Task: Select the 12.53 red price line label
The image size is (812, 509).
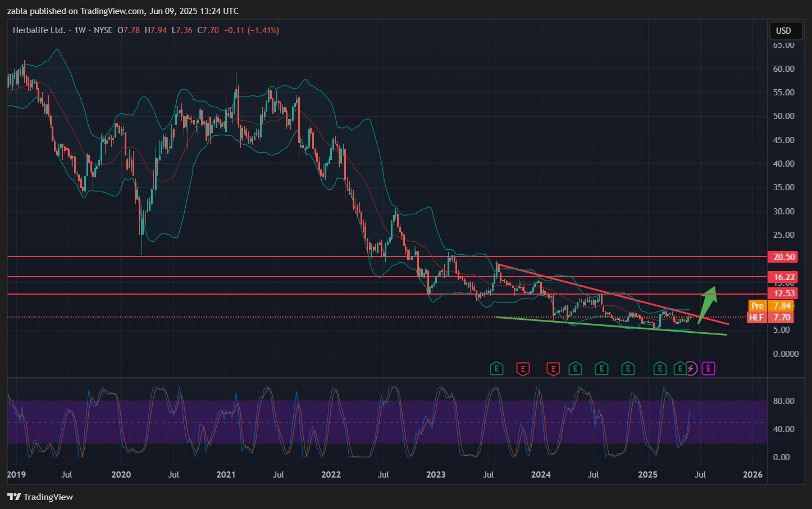Action: [x=784, y=294]
